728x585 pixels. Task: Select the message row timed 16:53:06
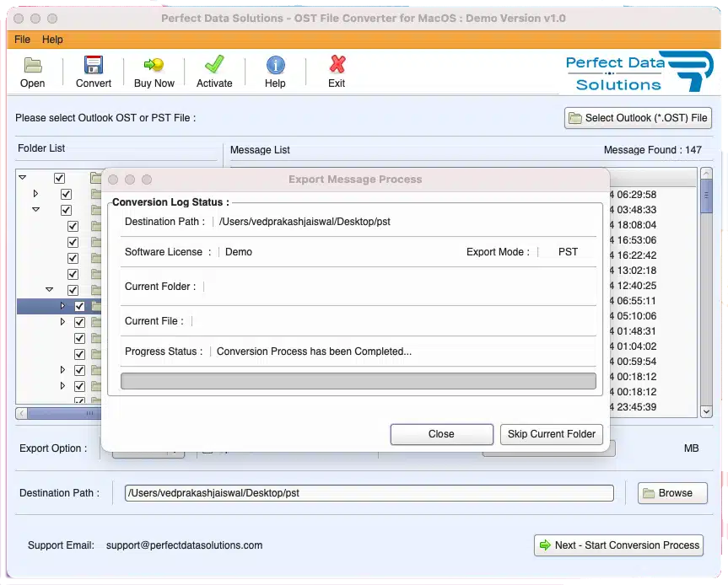click(x=653, y=240)
